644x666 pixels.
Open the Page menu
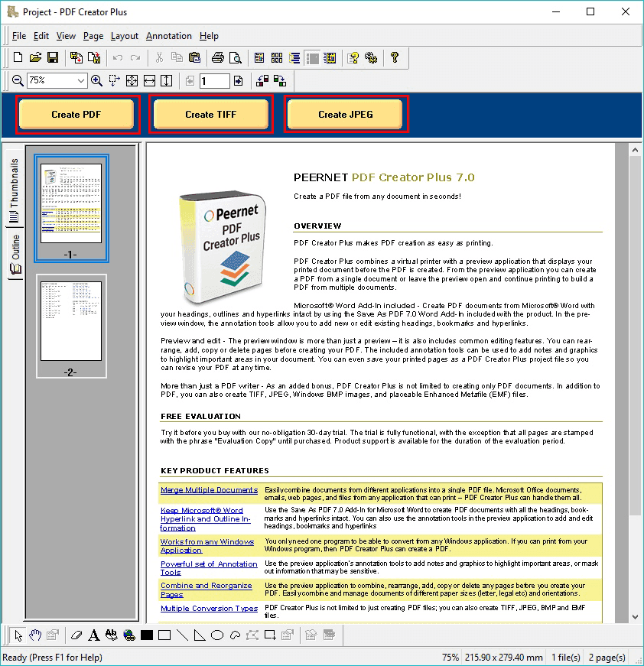pyautogui.click(x=93, y=36)
